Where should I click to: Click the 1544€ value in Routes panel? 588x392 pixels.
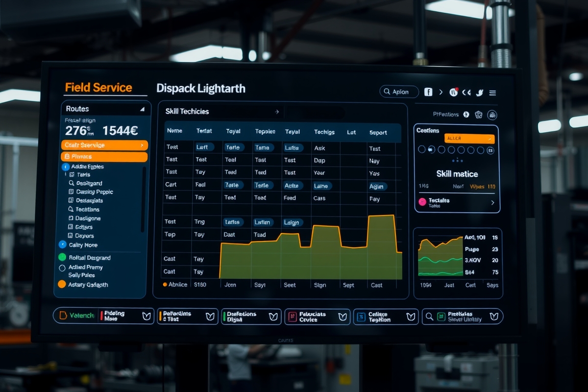(x=120, y=131)
